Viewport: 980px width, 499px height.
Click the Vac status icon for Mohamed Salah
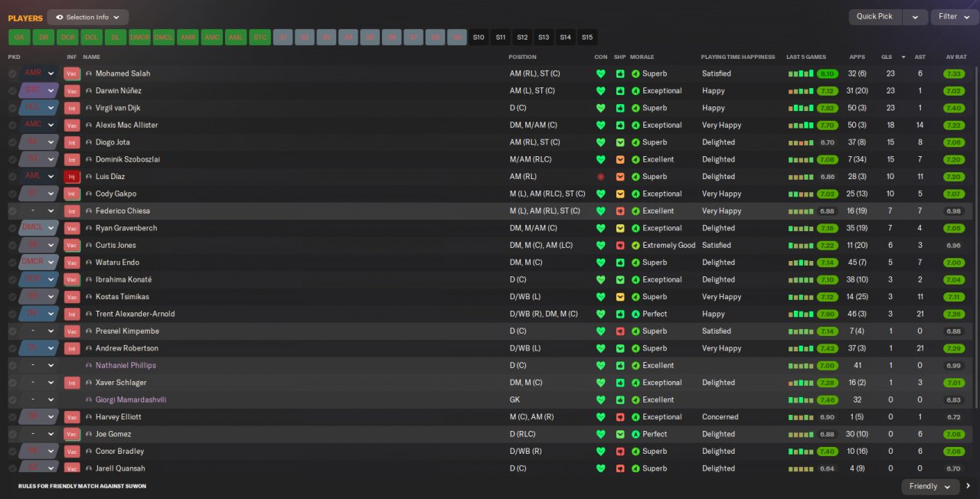point(72,73)
